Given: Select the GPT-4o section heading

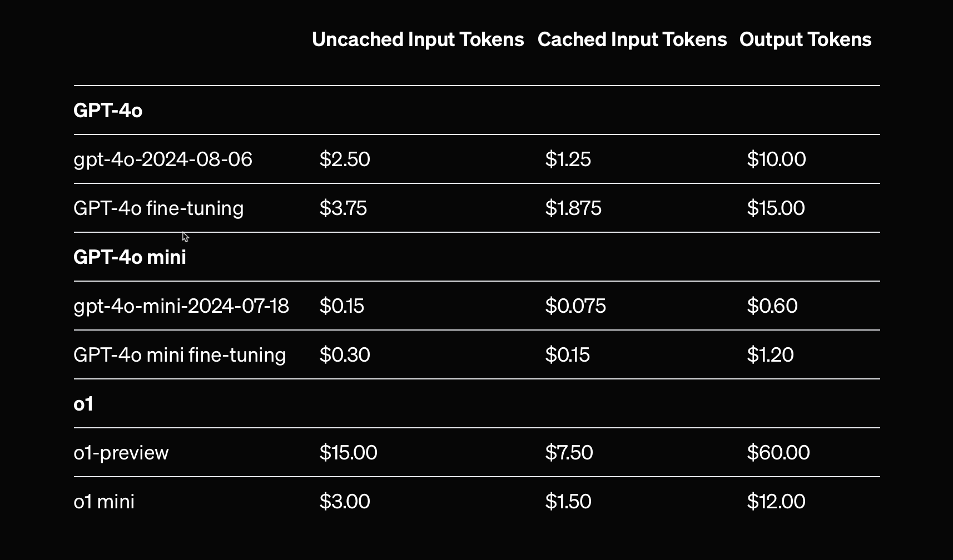Looking at the screenshot, I should [108, 111].
